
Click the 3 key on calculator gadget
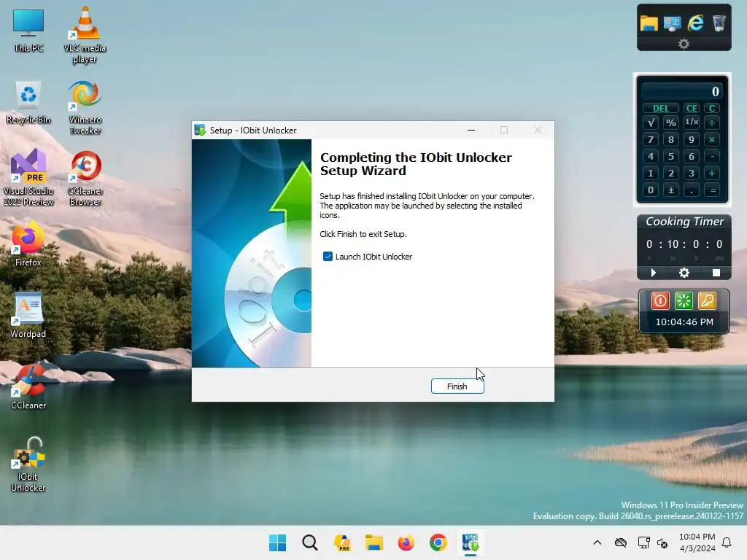tap(692, 174)
